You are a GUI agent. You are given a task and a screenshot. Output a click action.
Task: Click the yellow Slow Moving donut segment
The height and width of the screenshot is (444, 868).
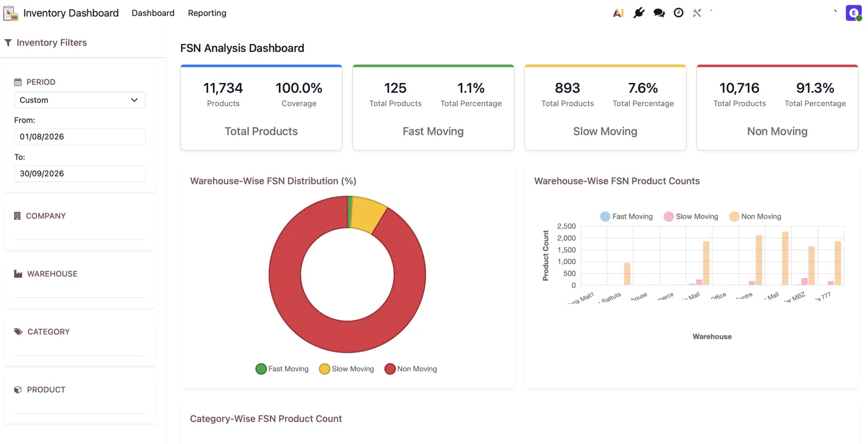[368, 214]
